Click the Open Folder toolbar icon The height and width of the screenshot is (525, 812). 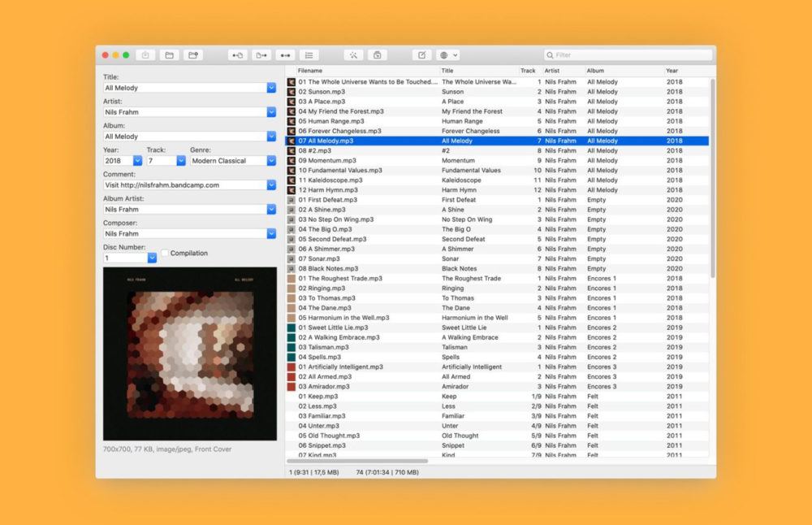click(x=169, y=55)
